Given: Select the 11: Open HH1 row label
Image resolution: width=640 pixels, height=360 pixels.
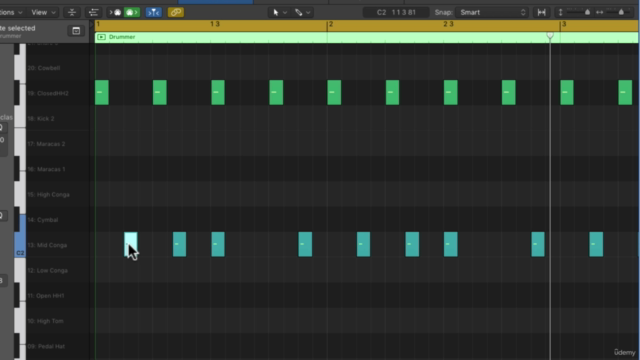Looking at the screenshot, I should pyautogui.click(x=46, y=296).
